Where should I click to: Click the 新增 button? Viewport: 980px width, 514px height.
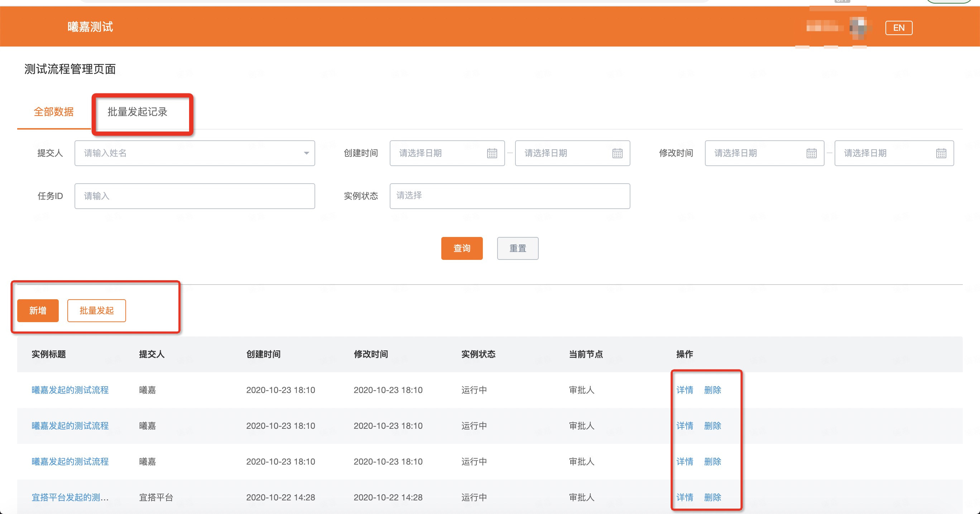[38, 311]
